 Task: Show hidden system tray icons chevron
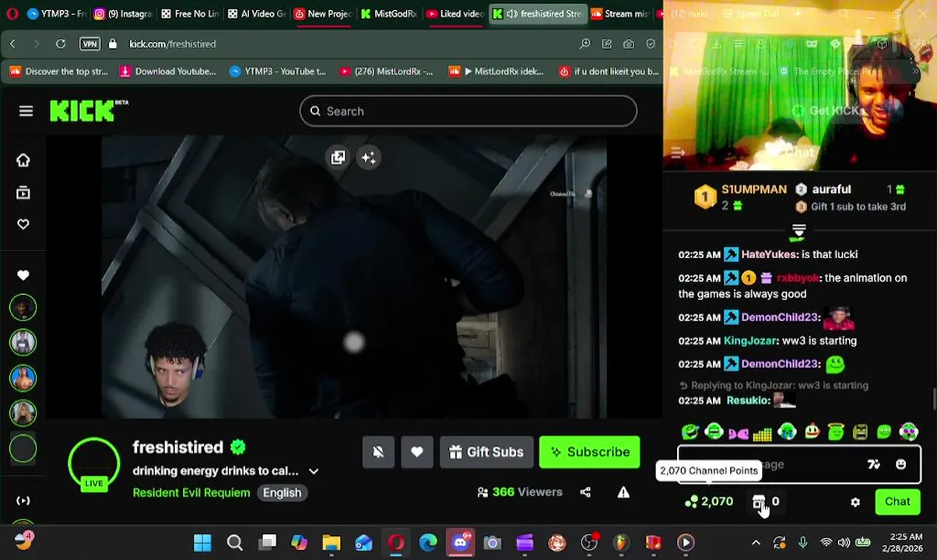click(756, 543)
